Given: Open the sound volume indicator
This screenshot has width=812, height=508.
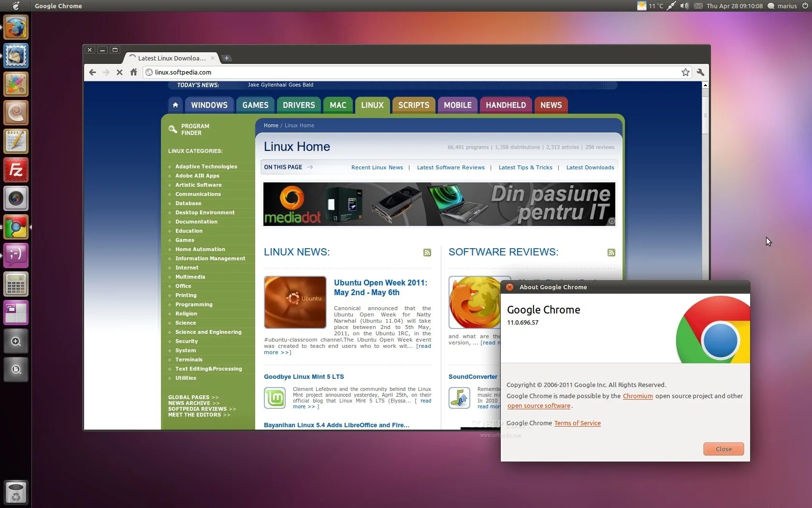Looking at the screenshot, I should [684, 6].
